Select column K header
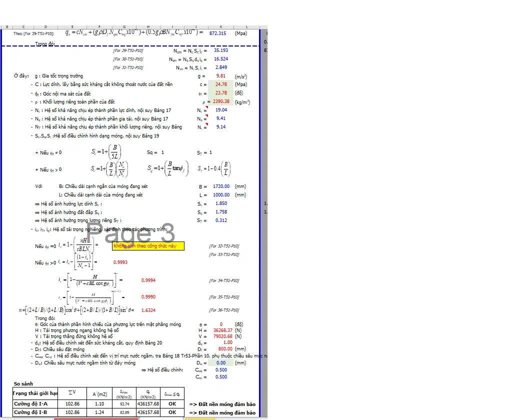The width and height of the screenshot is (518, 420). point(220,27)
